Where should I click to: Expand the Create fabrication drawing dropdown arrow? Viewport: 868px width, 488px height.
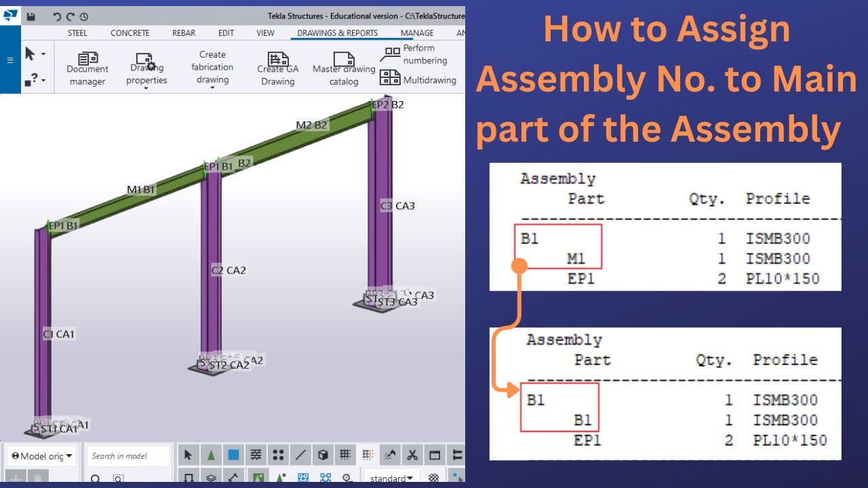tap(212, 88)
